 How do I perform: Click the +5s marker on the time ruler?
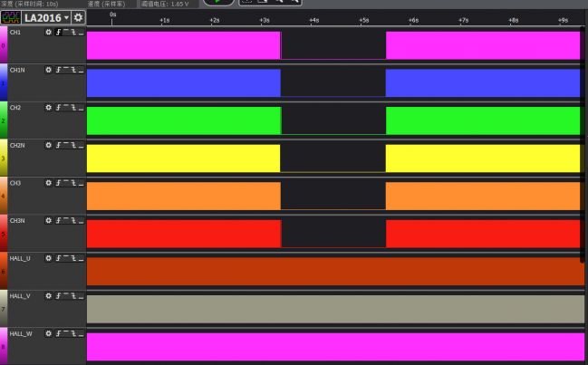[363, 19]
